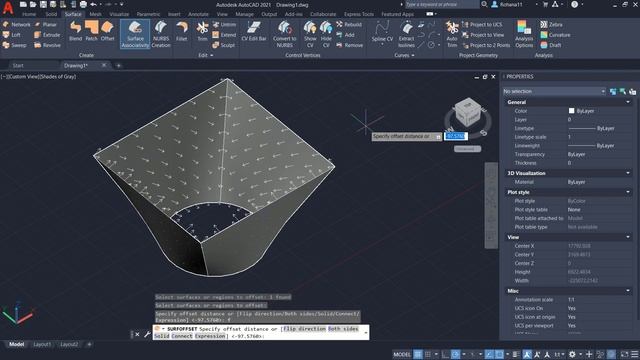
Task: Click the Fillet surface tool
Action: tap(182, 31)
